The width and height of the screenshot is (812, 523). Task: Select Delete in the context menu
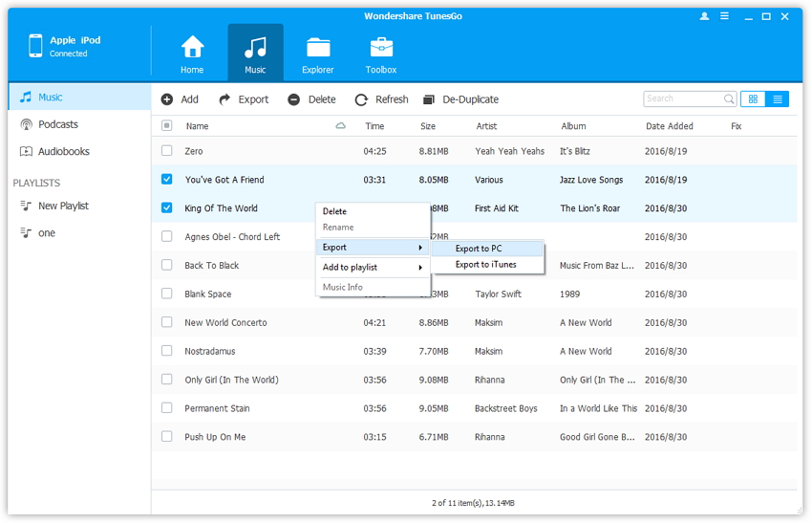point(335,211)
